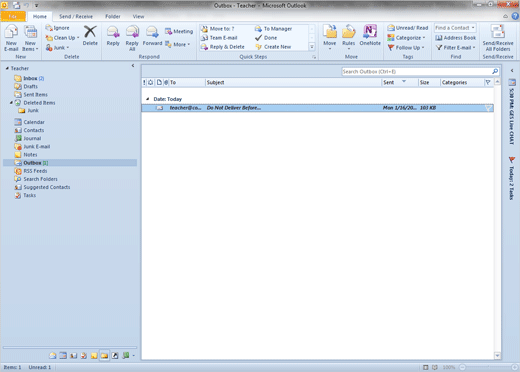Click the Reply icon
Screen dimensions: 520x372
point(113,32)
